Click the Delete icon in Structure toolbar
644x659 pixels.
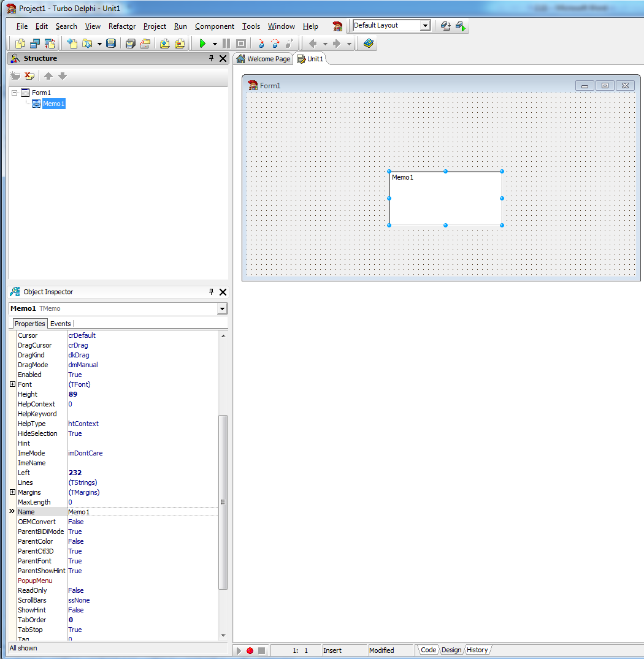[29, 75]
